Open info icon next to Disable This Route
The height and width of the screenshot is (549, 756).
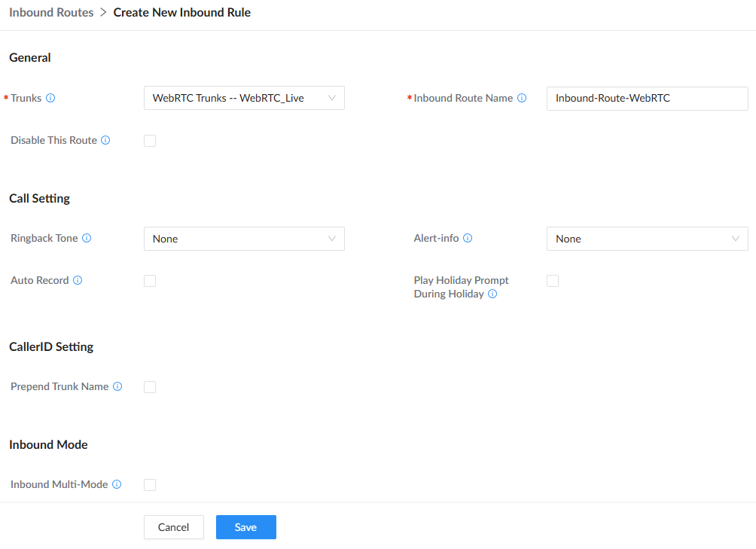pyautogui.click(x=105, y=140)
